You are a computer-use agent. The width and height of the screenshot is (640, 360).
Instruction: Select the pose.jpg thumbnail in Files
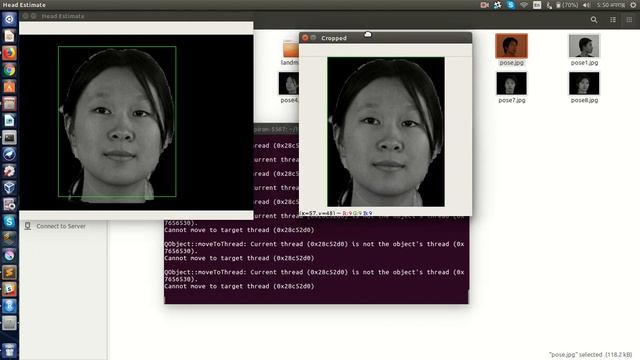coord(511,46)
